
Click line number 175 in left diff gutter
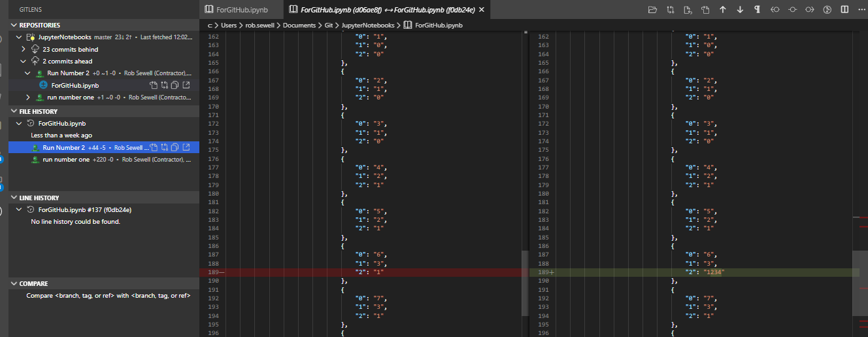pos(214,149)
